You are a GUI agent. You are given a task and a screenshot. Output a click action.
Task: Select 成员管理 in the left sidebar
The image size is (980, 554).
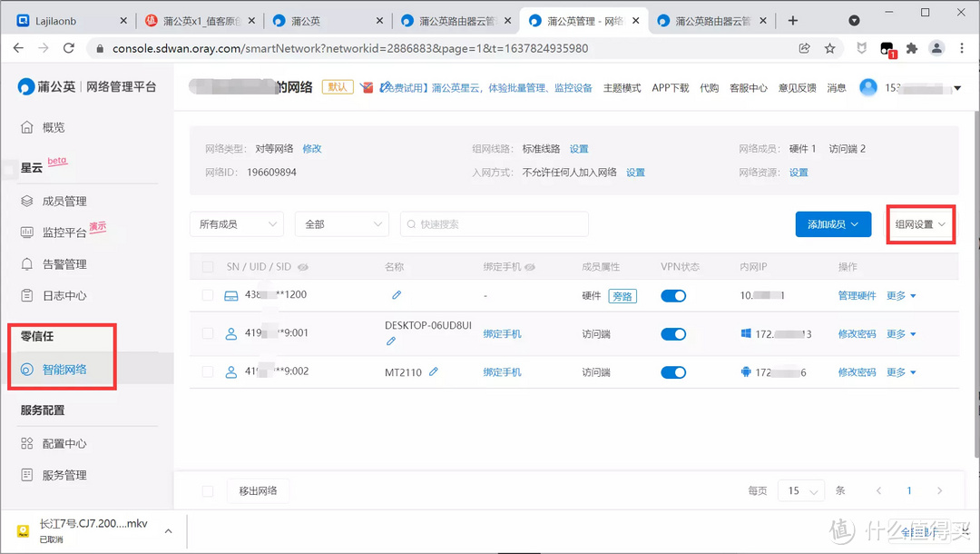(x=57, y=201)
